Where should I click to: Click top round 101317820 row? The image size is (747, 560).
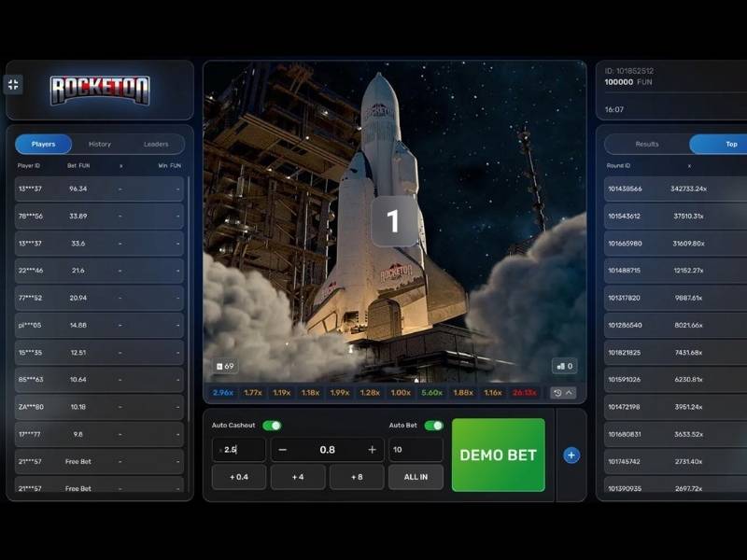coord(675,298)
